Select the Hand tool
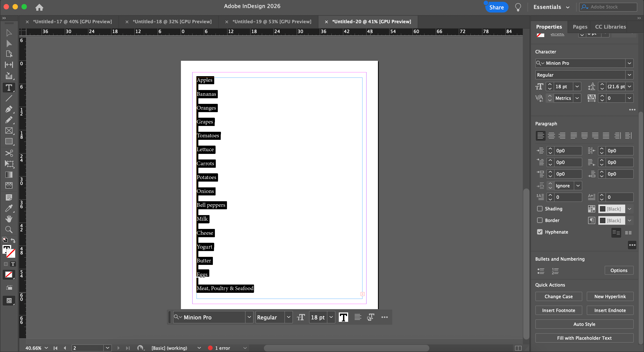This screenshot has width=644, height=352. click(9, 219)
